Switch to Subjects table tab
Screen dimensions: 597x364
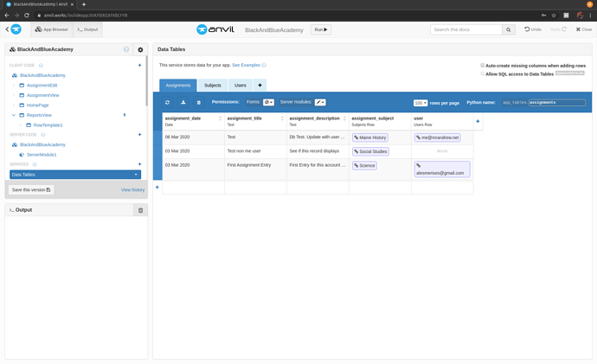(x=213, y=86)
